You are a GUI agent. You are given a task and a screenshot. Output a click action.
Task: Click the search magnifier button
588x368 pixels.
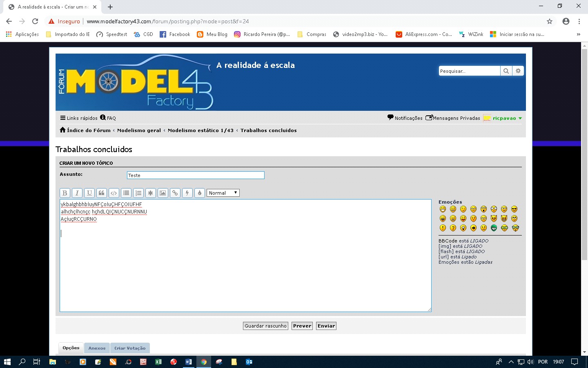pos(506,71)
